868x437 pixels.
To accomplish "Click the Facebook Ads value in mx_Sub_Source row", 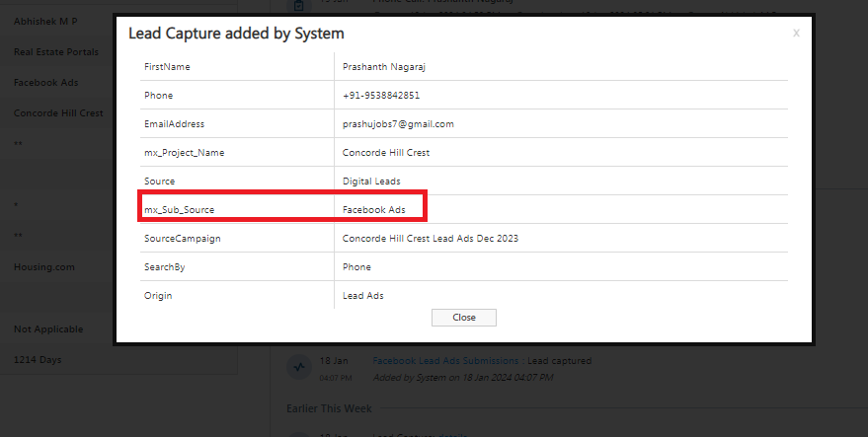I will tap(374, 210).
